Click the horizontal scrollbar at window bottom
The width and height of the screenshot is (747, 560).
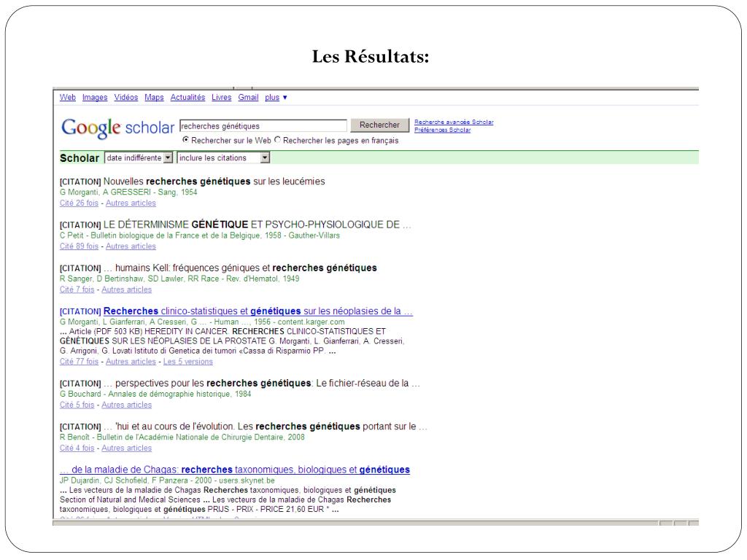(355, 523)
